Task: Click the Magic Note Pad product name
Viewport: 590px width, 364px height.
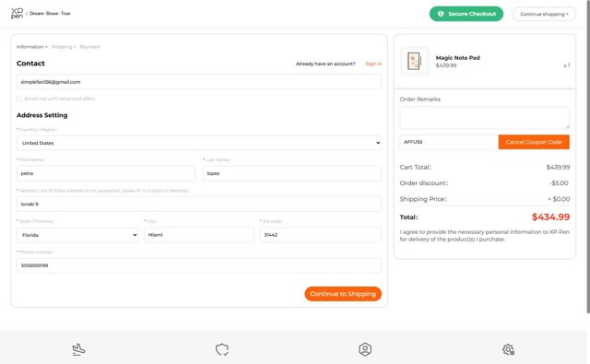Action: click(x=457, y=58)
